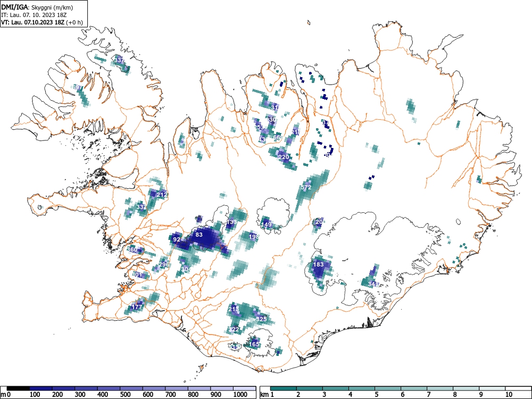The width and height of the screenshot is (532, 399).
Task: Click the '304' map label
Action: pyautogui.click(x=186, y=269)
